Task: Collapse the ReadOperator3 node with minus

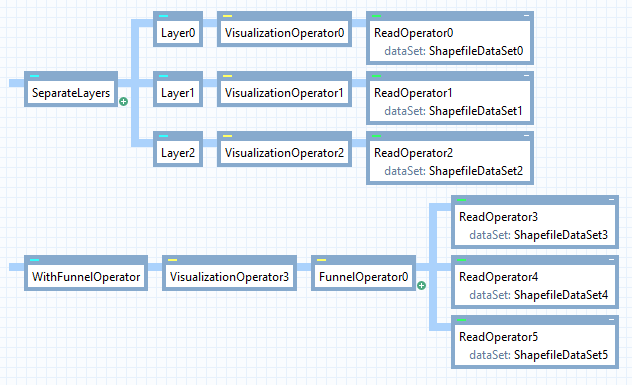Action: [611, 200]
